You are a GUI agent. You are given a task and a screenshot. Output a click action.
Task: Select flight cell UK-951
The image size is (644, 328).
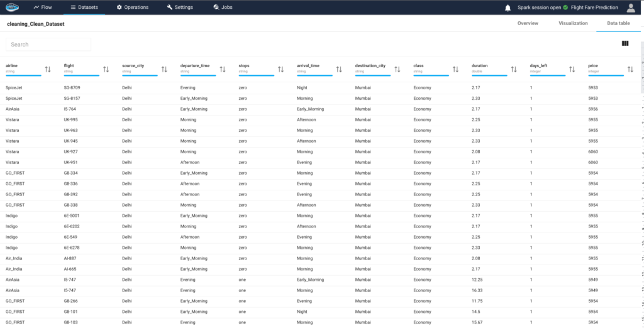(71, 163)
